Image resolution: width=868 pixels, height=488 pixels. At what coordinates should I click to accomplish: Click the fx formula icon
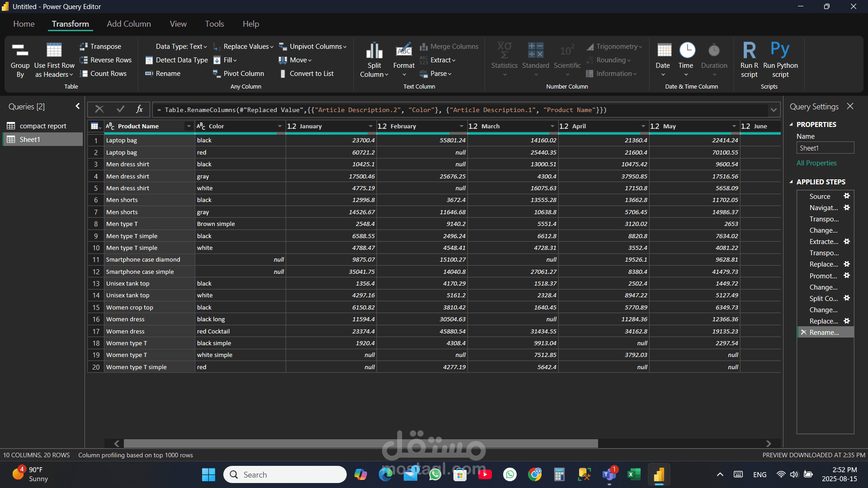pos(139,109)
